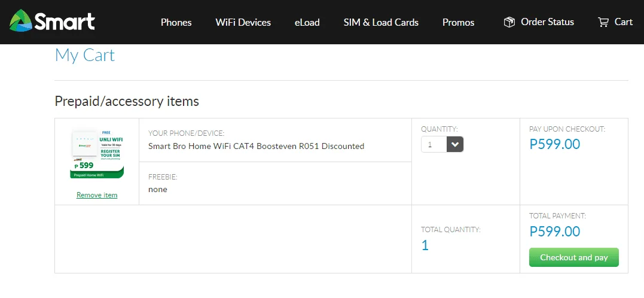Open the eLoad menu
The height and width of the screenshot is (298, 644).
(x=307, y=22)
